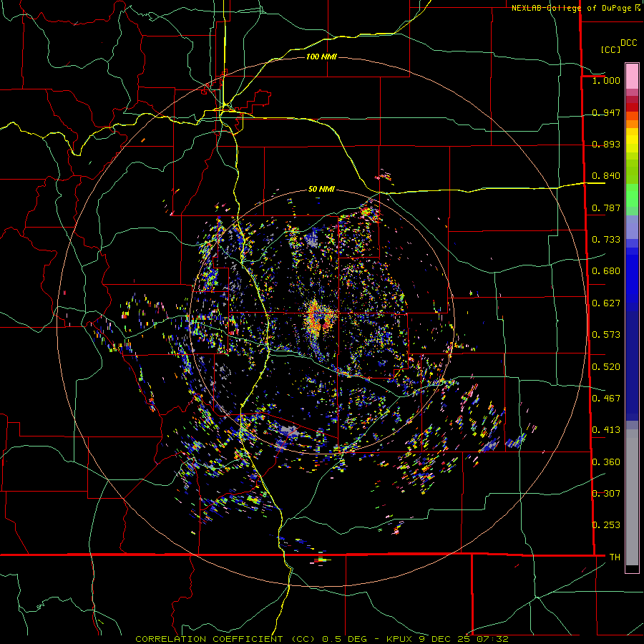Click the TH threshold label
Screen dimensions: 644x644
pos(615,557)
